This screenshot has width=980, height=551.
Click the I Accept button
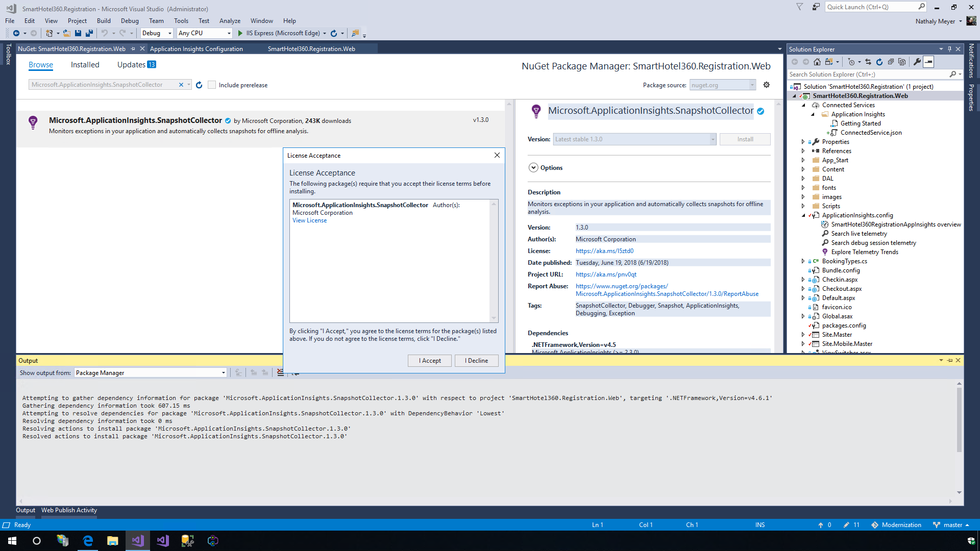click(x=430, y=361)
